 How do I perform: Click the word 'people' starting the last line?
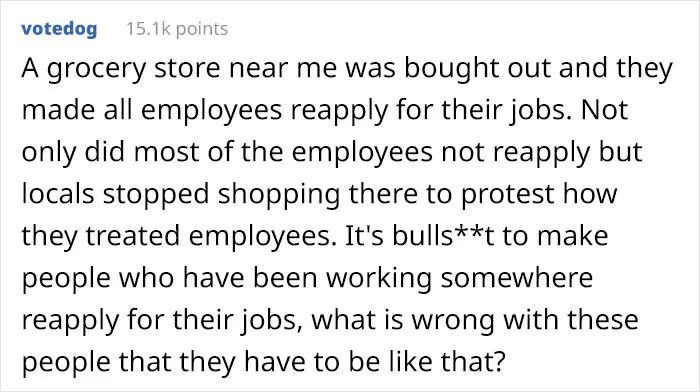[66, 363]
